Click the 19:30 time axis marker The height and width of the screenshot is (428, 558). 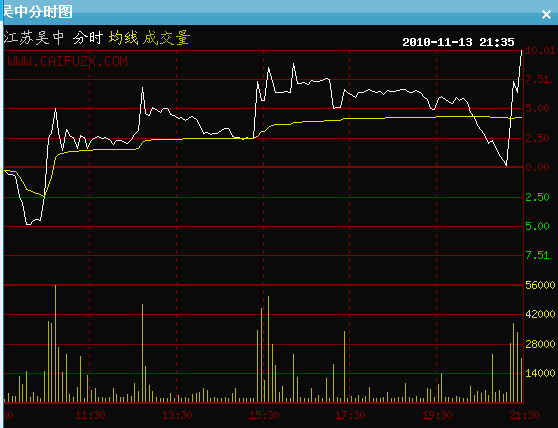(437, 415)
